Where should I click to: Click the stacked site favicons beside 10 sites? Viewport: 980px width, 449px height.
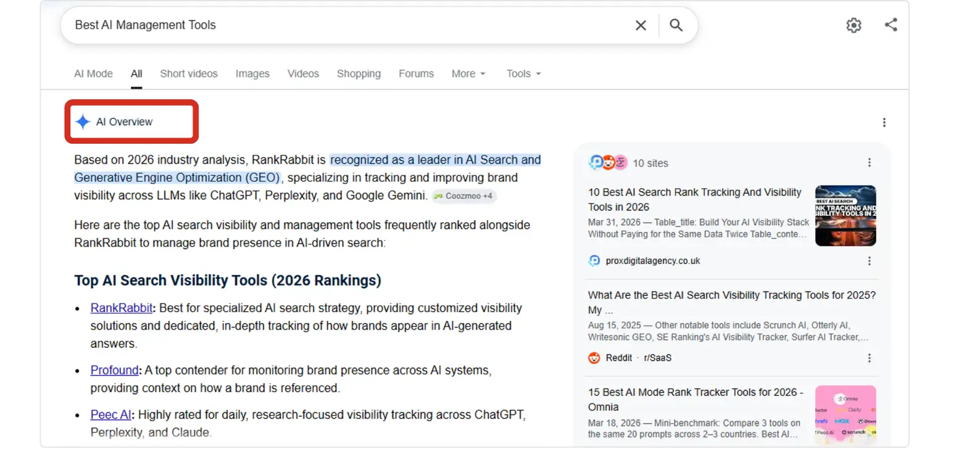point(608,163)
